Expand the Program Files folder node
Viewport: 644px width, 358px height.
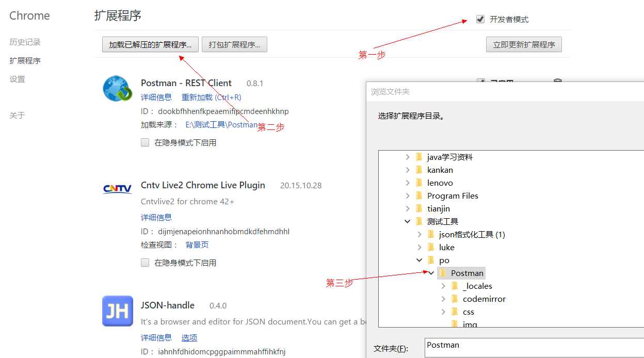[407, 196]
